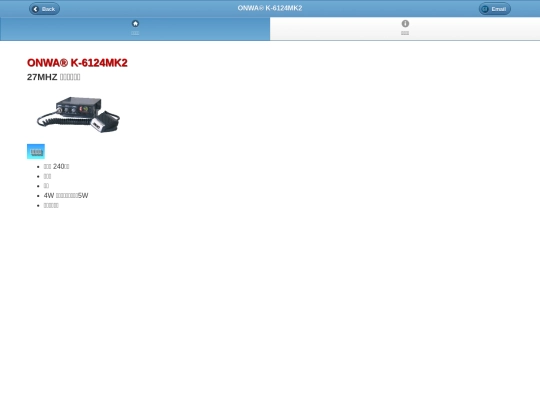Tap the Email button in the header
This screenshot has width=540, height=405.
click(495, 9)
